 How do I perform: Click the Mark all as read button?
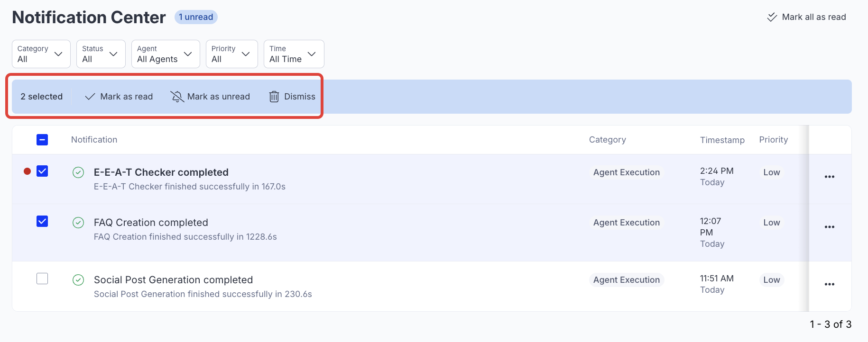pos(806,17)
